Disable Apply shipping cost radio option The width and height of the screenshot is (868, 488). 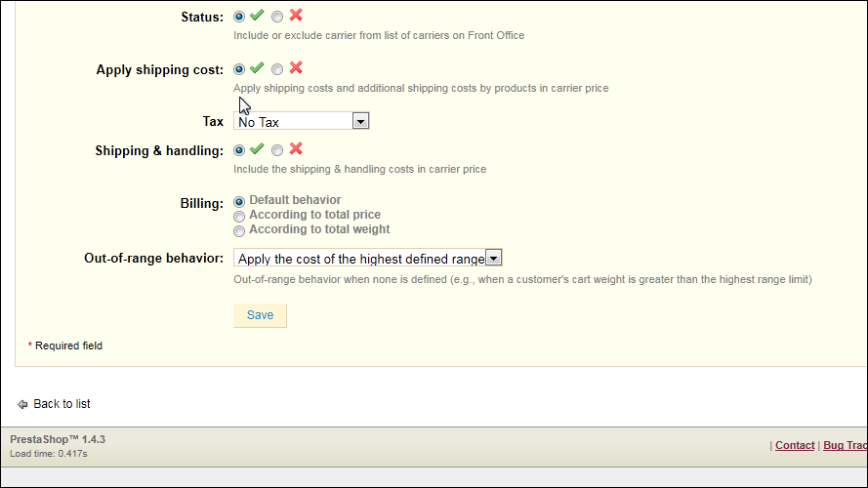pos(277,69)
